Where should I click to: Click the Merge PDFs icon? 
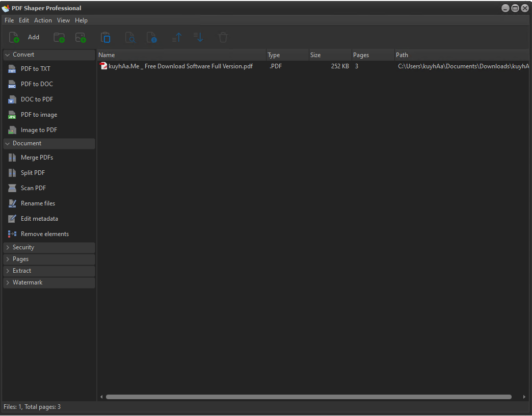12,158
